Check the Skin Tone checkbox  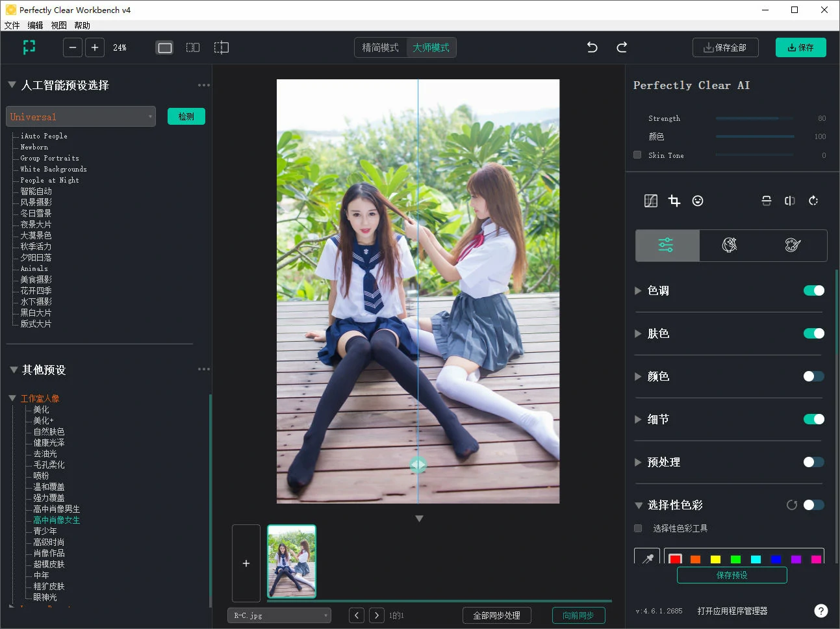click(x=637, y=155)
